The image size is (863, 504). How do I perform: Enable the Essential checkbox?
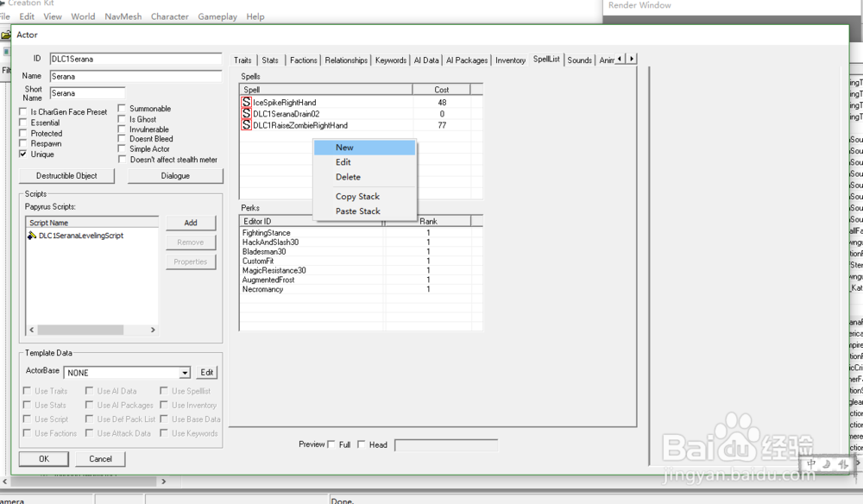[23, 123]
